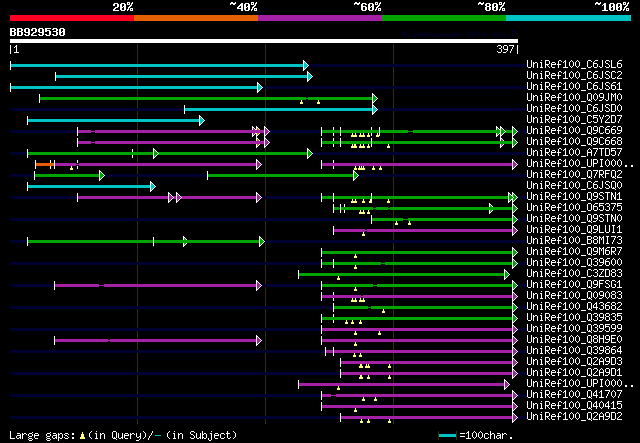The image size is (640, 443).
Task: Click the purple alignment bar for Q2A9D2
Action: click(427, 418)
